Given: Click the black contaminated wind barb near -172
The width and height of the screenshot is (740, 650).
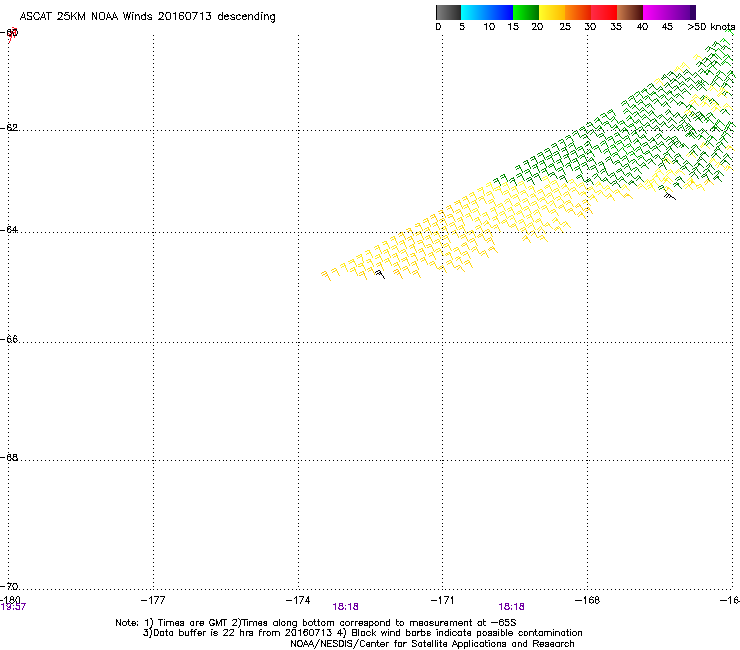Looking at the screenshot, I should click(x=380, y=274).
